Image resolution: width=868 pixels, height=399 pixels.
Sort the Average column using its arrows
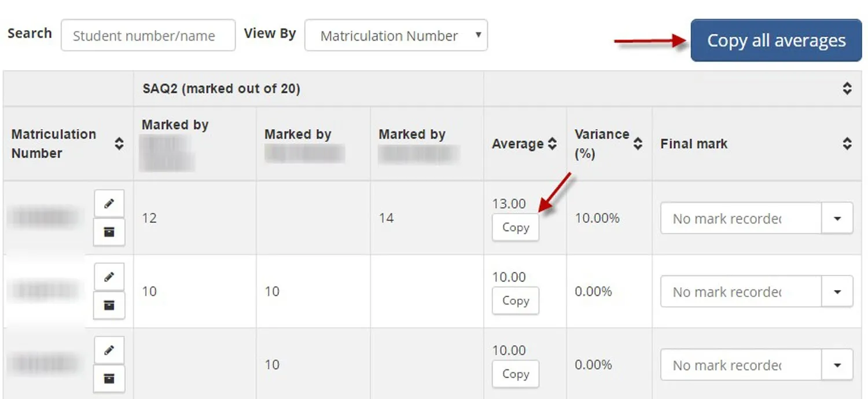tap(552, 144)
